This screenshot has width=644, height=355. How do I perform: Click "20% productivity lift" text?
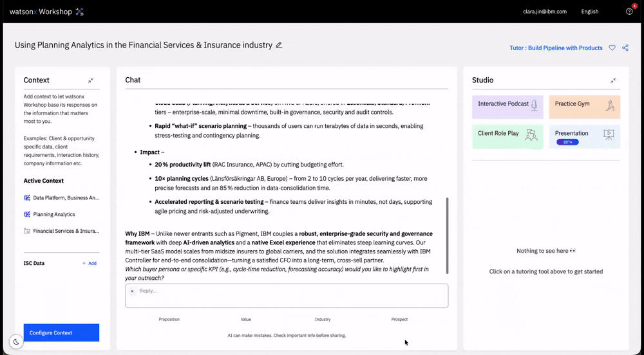182,165
